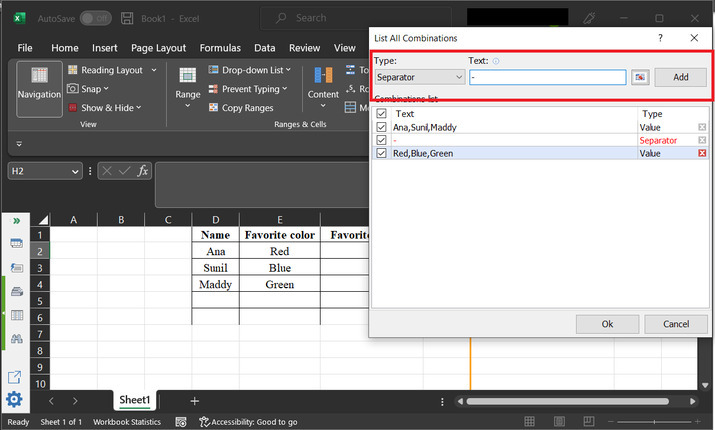The width and height of the screenshot is (715, 430).
Task: Uncheck the Ana,Sunil,Maddy combination row
Action: (x=380, y=127)
